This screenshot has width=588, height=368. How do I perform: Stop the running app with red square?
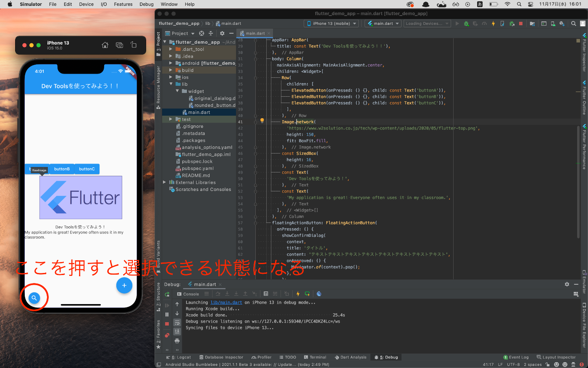point(521,24)
